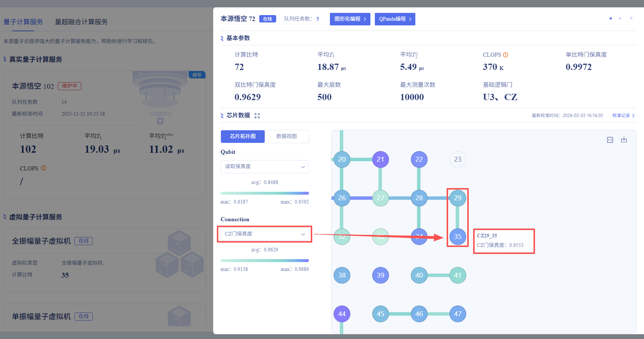
Task: Open 校准记录 calibration records
Action: (x=623, y=116)
